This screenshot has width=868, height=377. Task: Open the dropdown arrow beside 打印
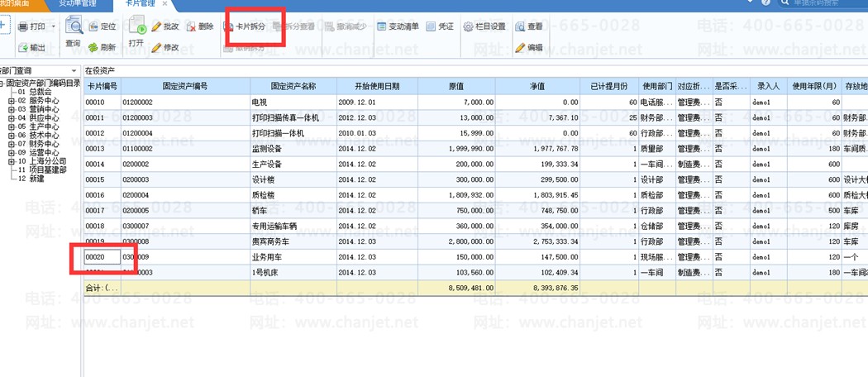point(53,26)
